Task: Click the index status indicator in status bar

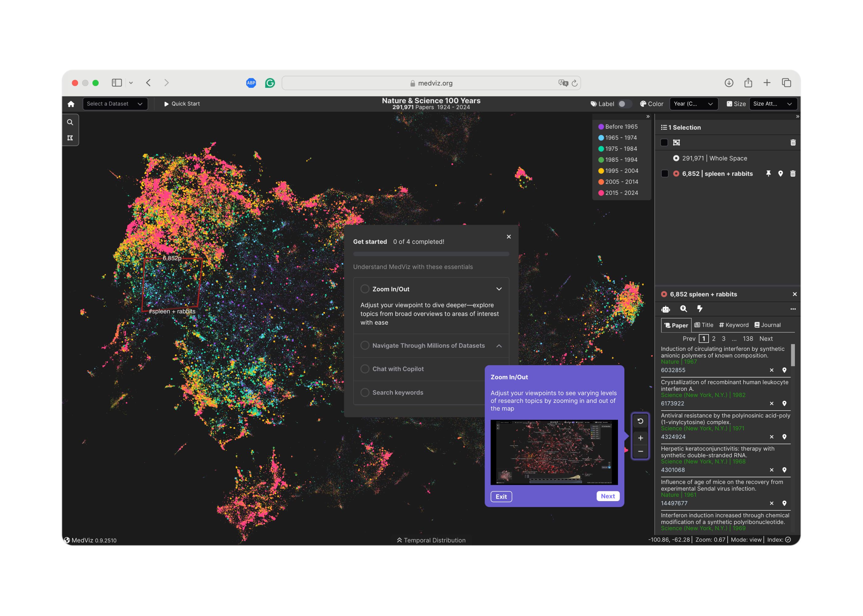Action: coord(788,540)
